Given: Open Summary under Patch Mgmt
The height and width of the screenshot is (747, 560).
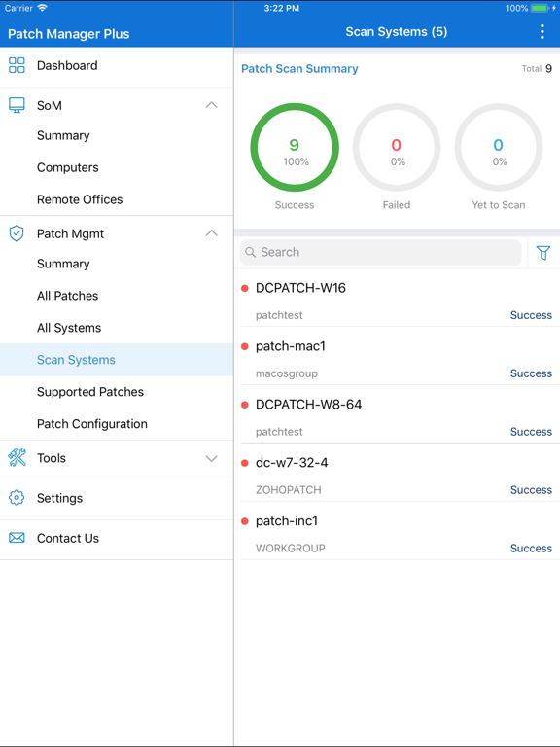Looking at the screenshot, I should (x=117, y=264).
